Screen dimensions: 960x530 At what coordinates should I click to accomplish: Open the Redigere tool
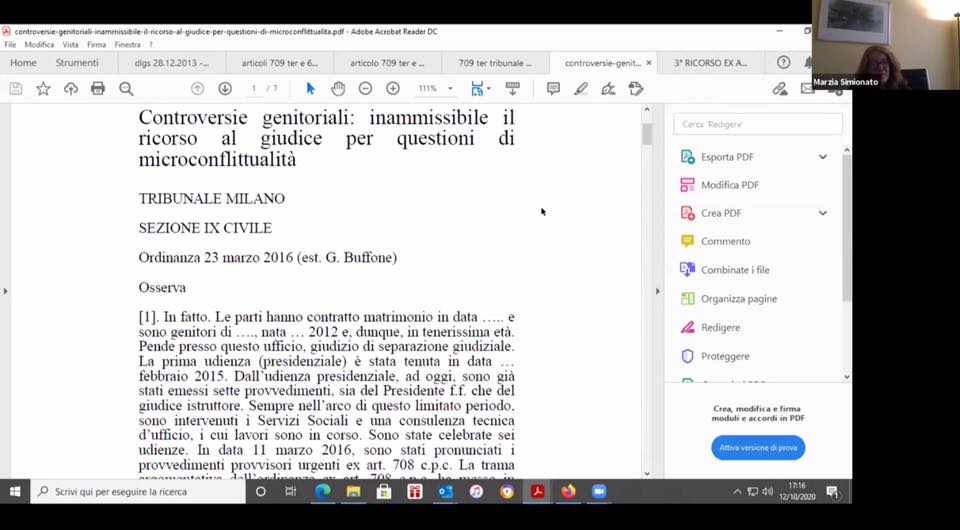point(720,327)
